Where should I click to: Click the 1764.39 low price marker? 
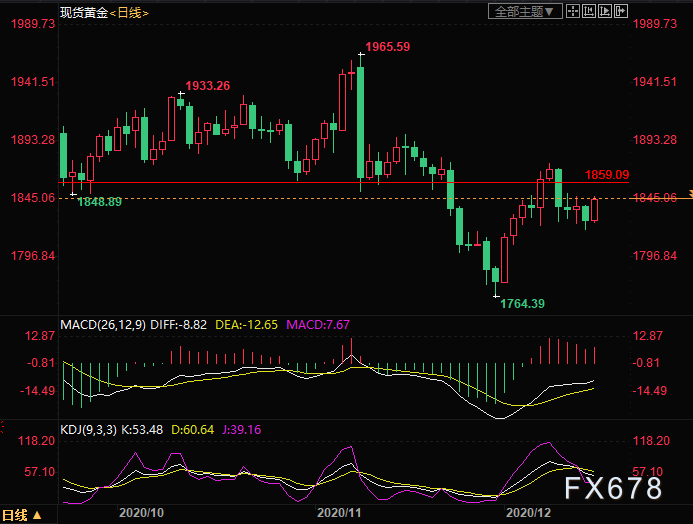point(522,304)
